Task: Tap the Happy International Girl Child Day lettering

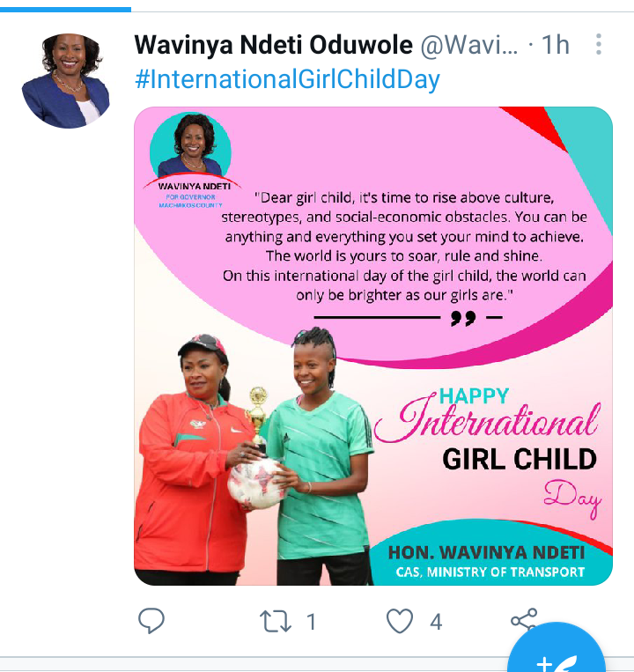Action: pyautogui.click(x=488, y=453)
